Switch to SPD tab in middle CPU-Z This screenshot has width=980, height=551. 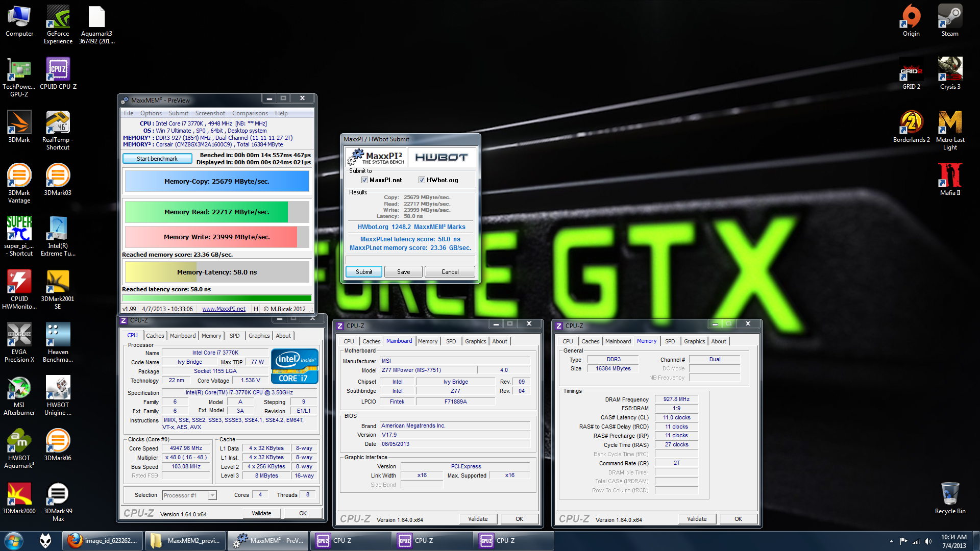tap(451, 341)
